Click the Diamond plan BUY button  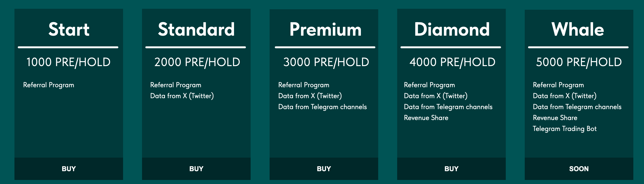(451, 169)
